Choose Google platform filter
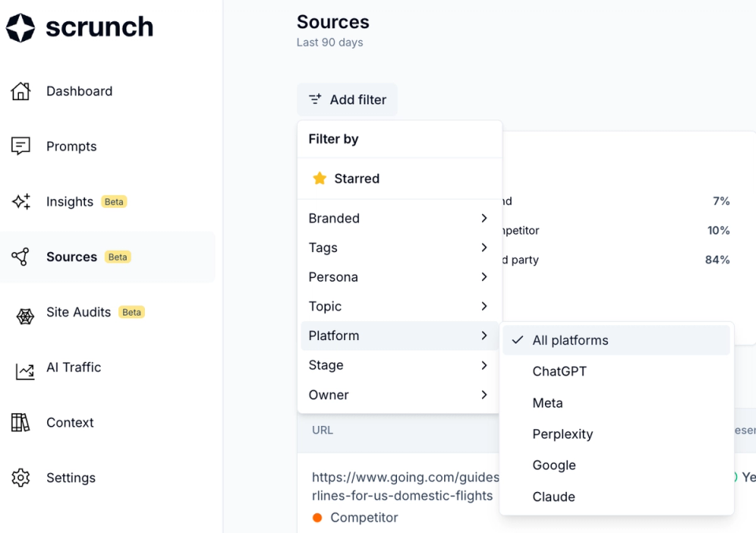756x533 pixels. [616, 465]
